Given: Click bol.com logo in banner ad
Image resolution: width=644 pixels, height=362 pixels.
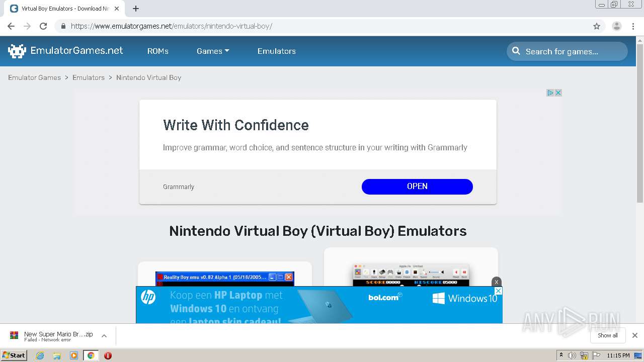Looking at the screenshot, I should 385,297.
